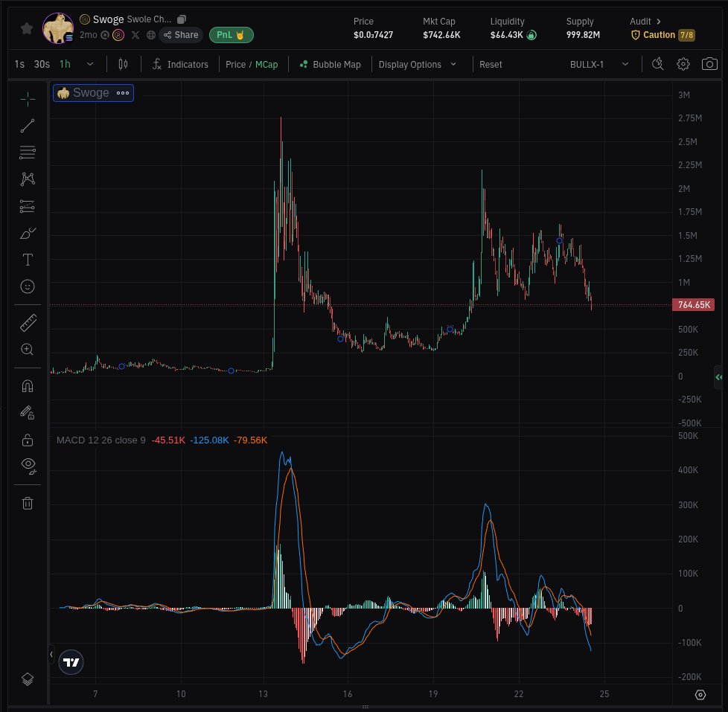Add Swoge to favorites with star icon
Image resolution: width=728 pixels, height=712 pixels.
(x=27, y=29)
